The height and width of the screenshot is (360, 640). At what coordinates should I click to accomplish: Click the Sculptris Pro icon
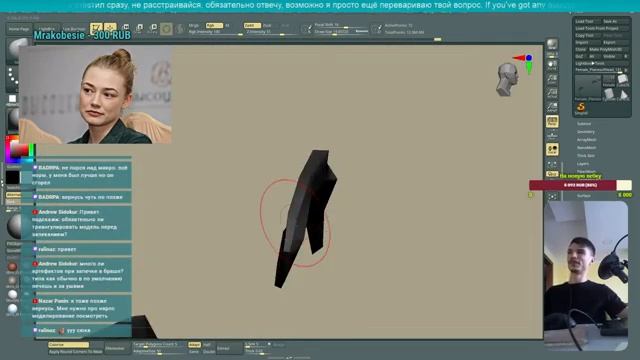pyautogui.click(x=180, y=29)
